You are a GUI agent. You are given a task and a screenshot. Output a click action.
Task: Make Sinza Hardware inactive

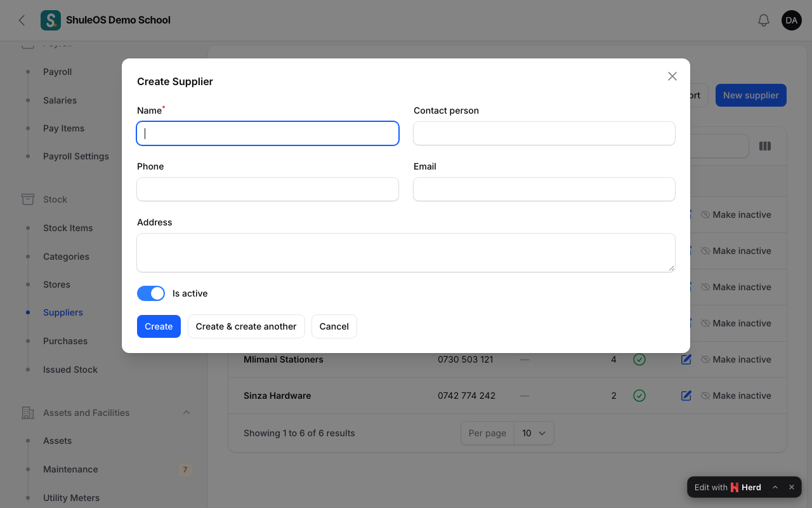pos(736,396)
